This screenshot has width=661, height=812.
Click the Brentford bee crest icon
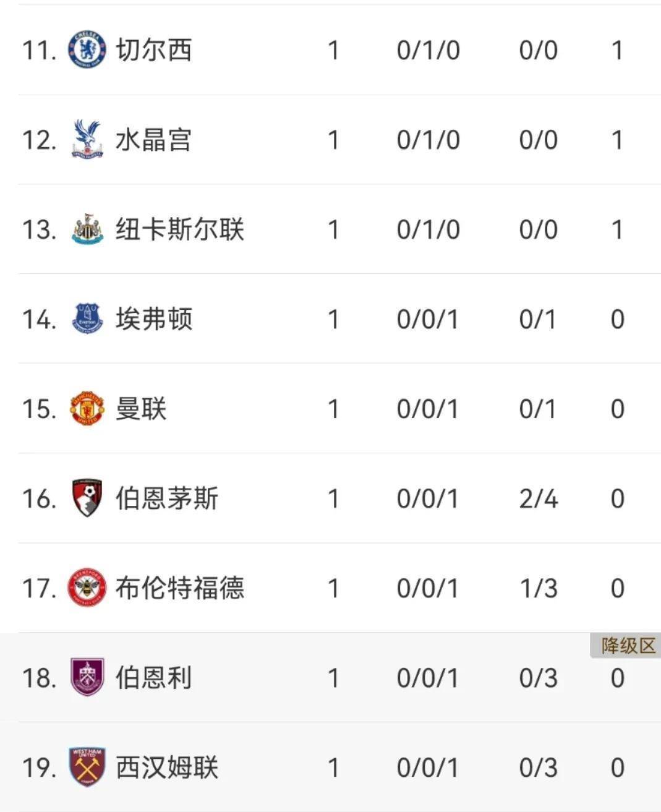(x=87, y=588)
